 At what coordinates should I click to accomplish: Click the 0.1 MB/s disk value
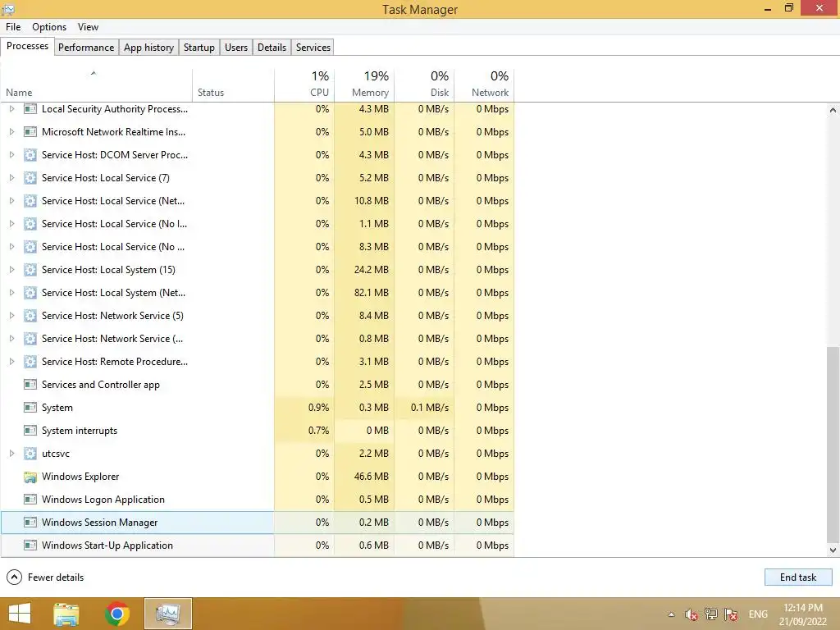click(430, 408)
